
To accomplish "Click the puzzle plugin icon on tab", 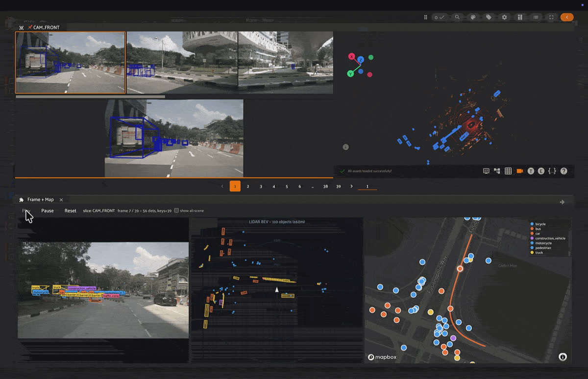I will [21, 200].
